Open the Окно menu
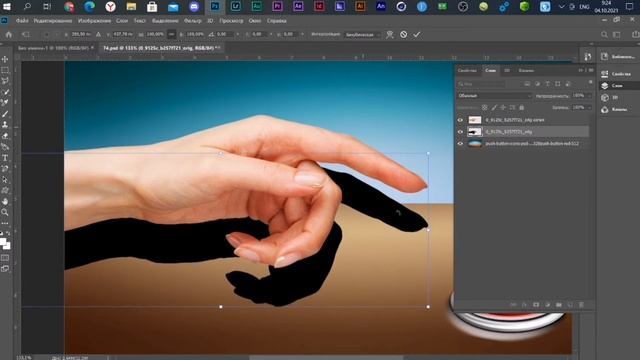This screenshot has height=360, width=640. pos(255,21)
